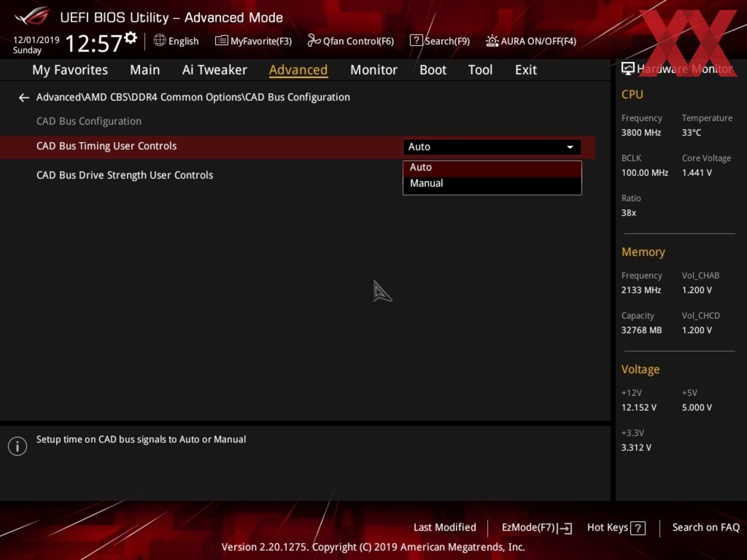
Task: Click the MyFavorite list icon
Action: pyautogui.click(x=221, y=41)
